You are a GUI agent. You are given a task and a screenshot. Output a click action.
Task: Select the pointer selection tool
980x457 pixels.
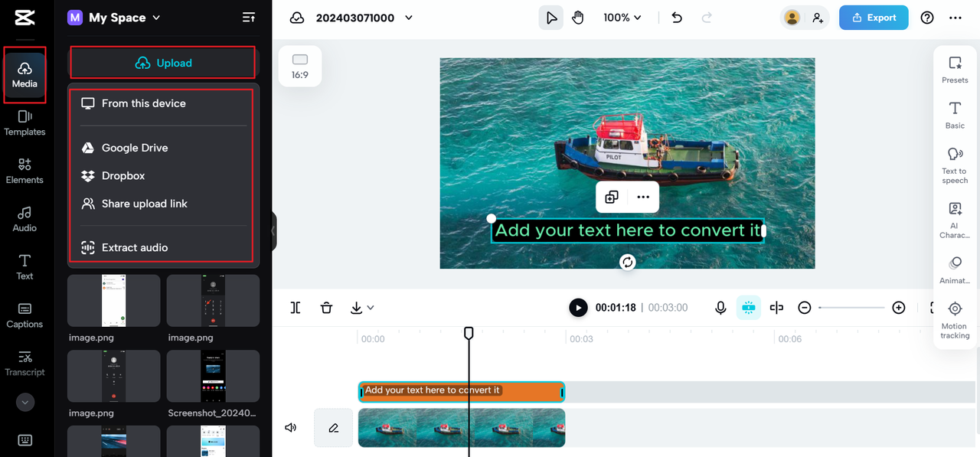click(x=551, y=18)
